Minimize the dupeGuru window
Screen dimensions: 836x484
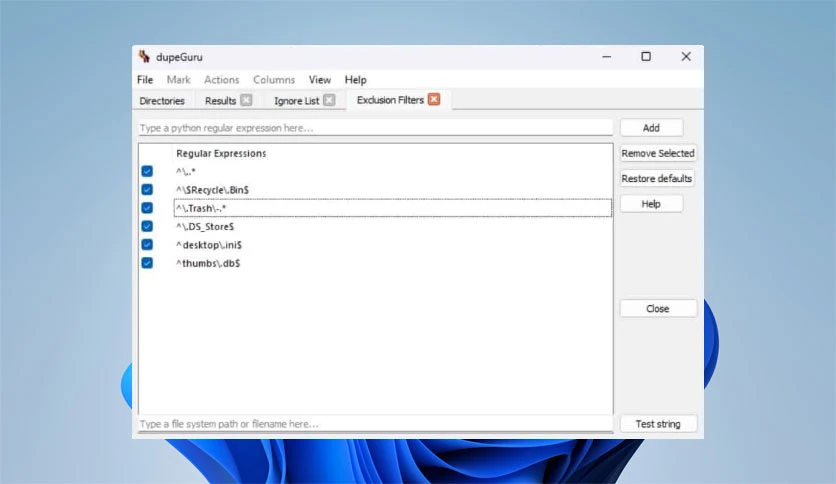click(x=606, y=57)
